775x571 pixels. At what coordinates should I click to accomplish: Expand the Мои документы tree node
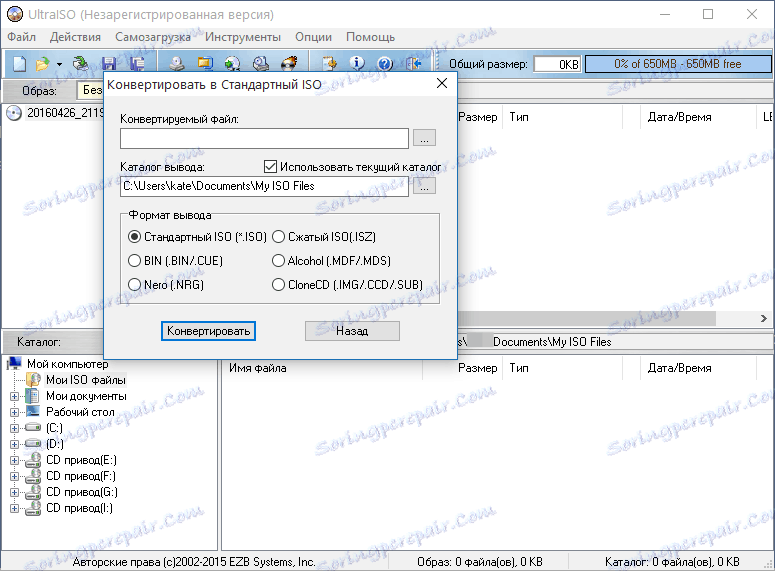[x=14, y=396]
